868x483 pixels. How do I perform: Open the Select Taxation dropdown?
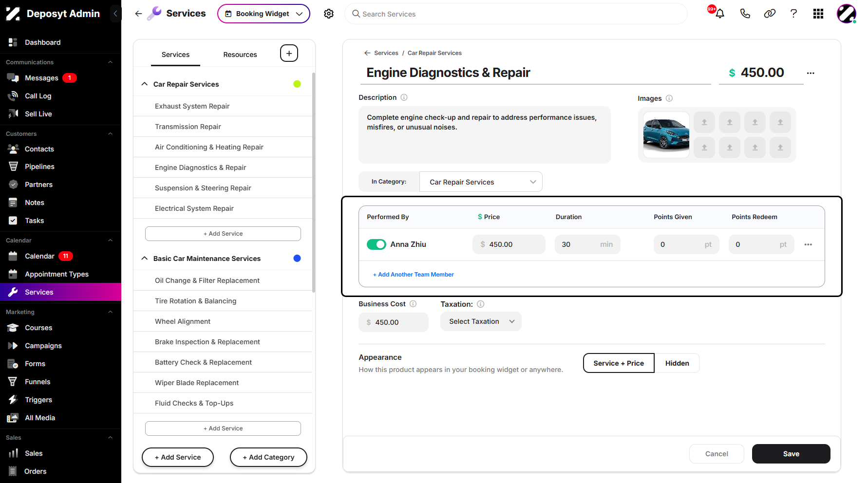[x=481, y=321]
